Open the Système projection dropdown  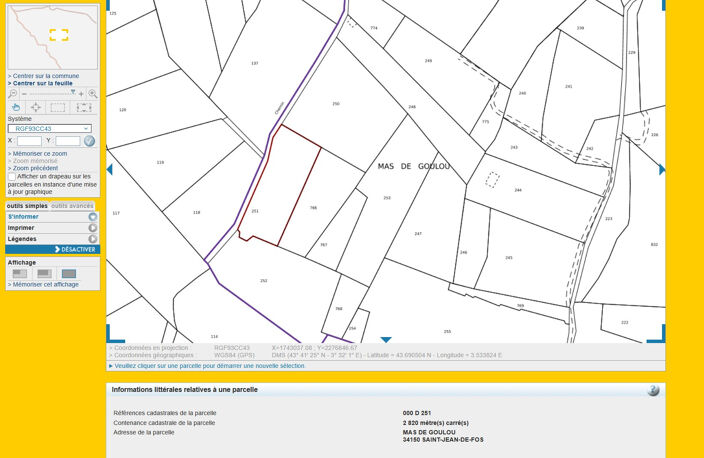pos(49,128)
